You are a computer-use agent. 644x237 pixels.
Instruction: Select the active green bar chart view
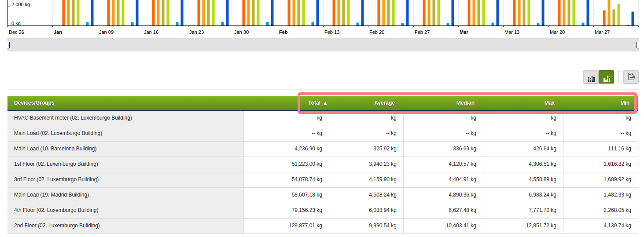tap(607, 77)
